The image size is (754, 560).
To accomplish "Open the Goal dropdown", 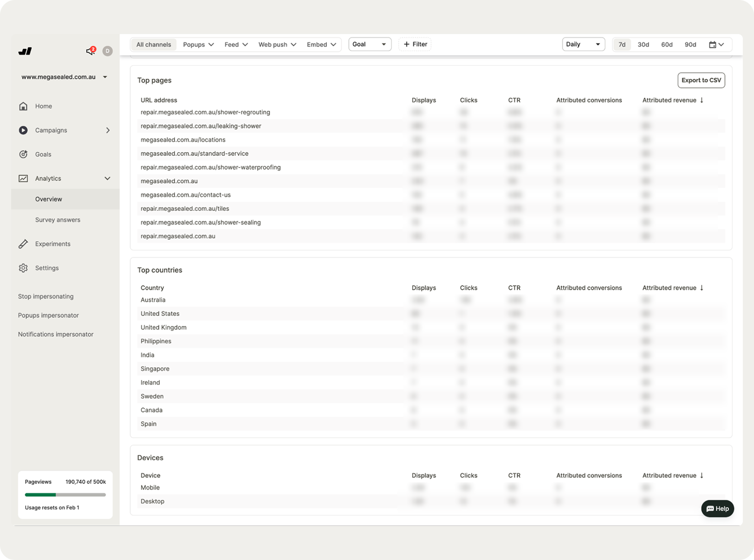I will [370, 44].
